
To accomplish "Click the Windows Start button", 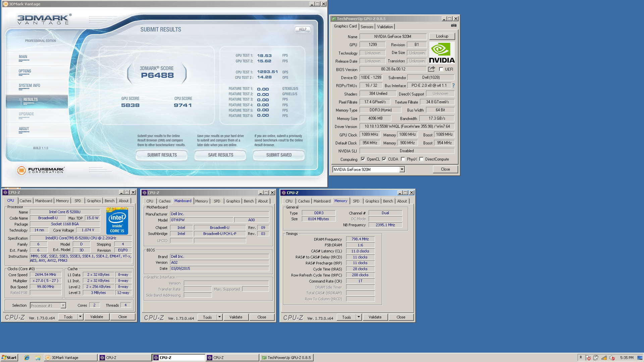I will coord(9,358).
